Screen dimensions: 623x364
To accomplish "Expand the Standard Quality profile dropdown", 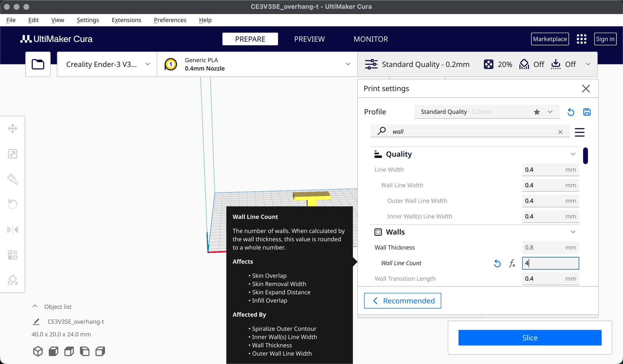I will pyautogui.click(x=487, y=112).
